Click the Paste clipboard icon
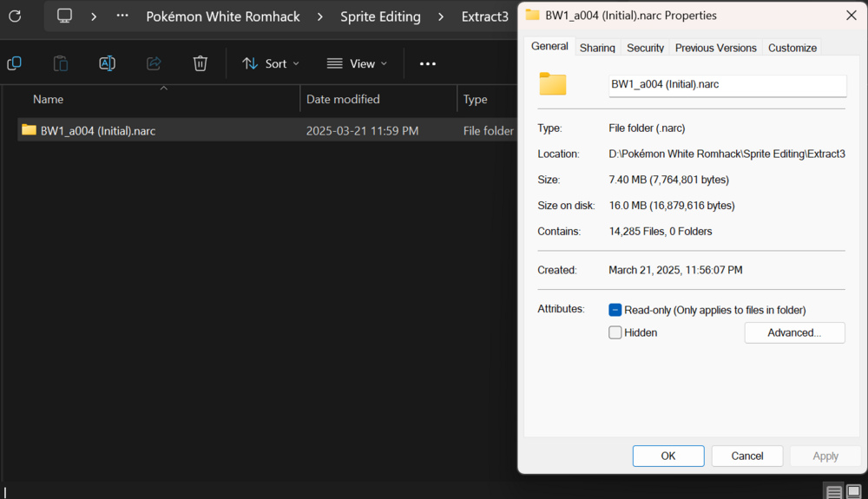Screen dimensions: 868x499 point(61,63)
